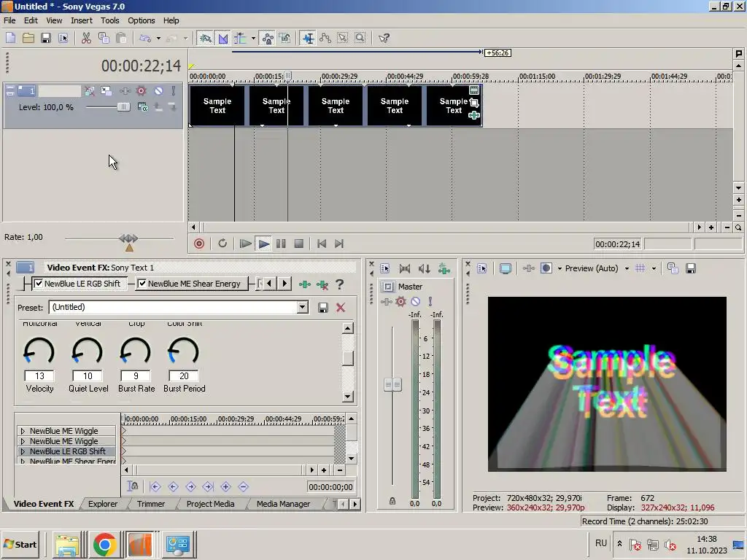Click the Stop button in transport

(298, 244)
